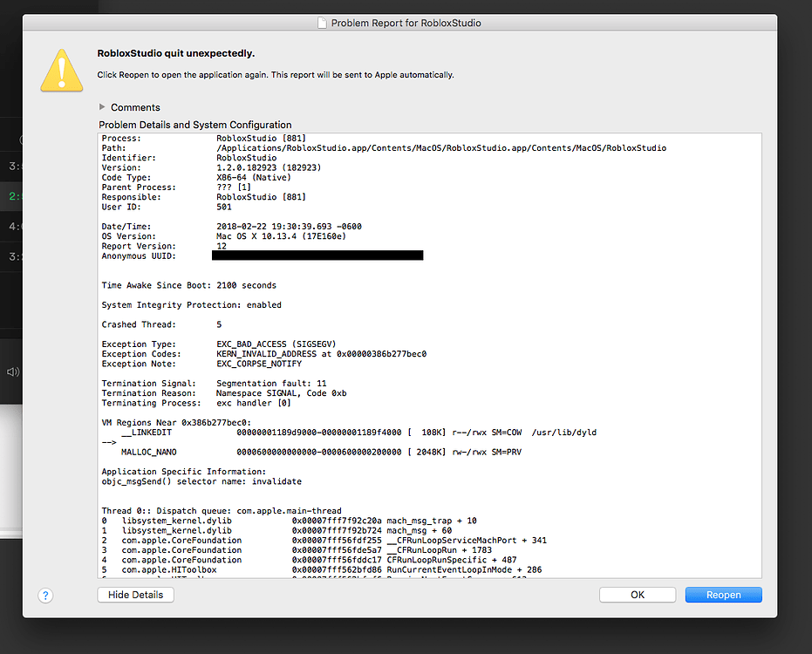Dismiss the report with OK
The width and height of the screenshot is (812, 654).
tap(638, 595)
